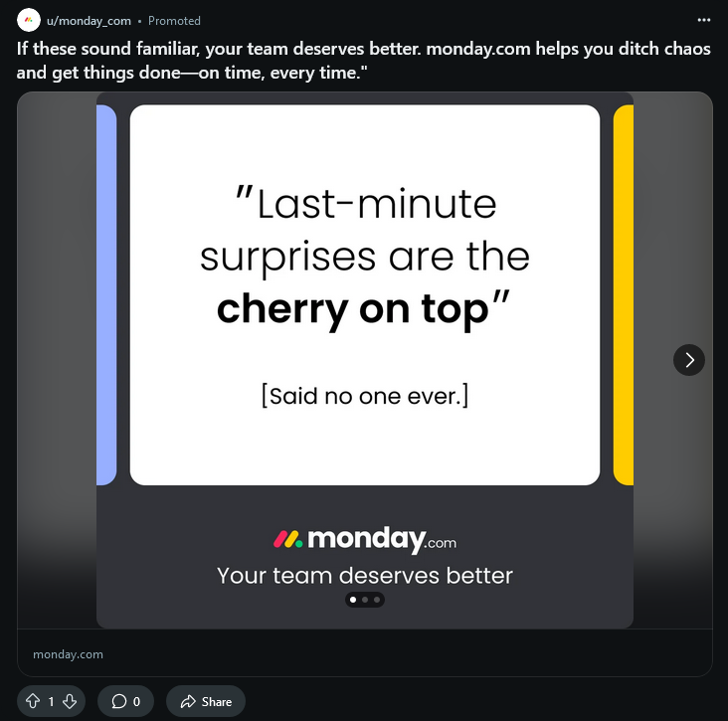Screen dimensions: 728x721
Task: Open the u/monday_com user profile link
Action: (89, 20)
